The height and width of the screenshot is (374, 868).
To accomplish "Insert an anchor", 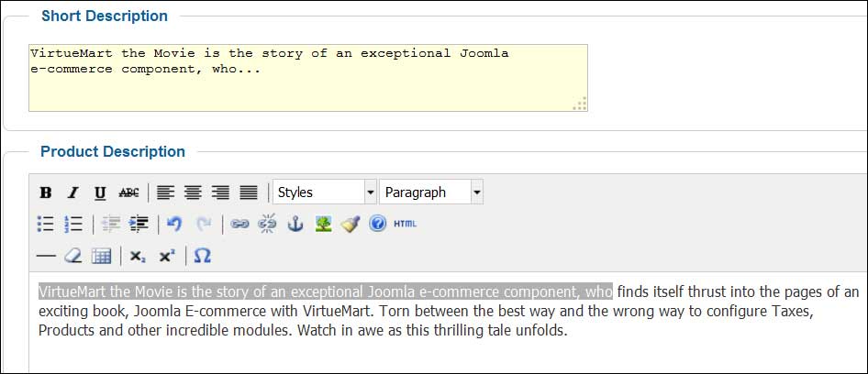I will tap(295, 224).
